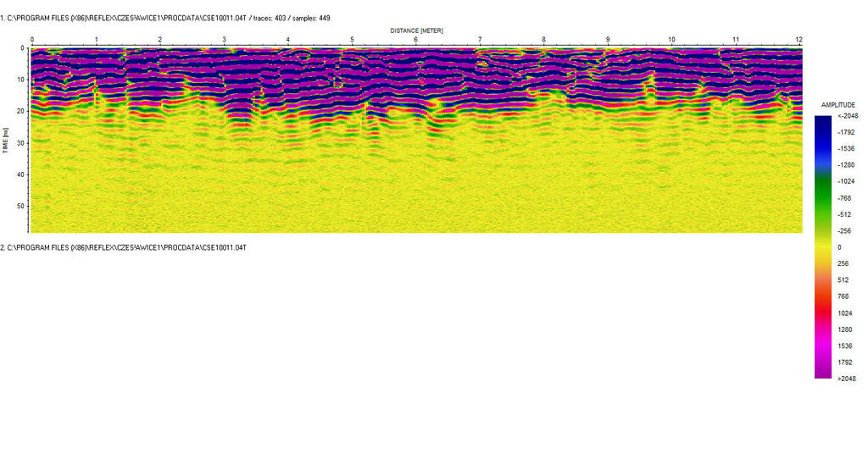Click the 3 meter tick on distance axis
Screen dimensions: 868x470
[224, 40]
